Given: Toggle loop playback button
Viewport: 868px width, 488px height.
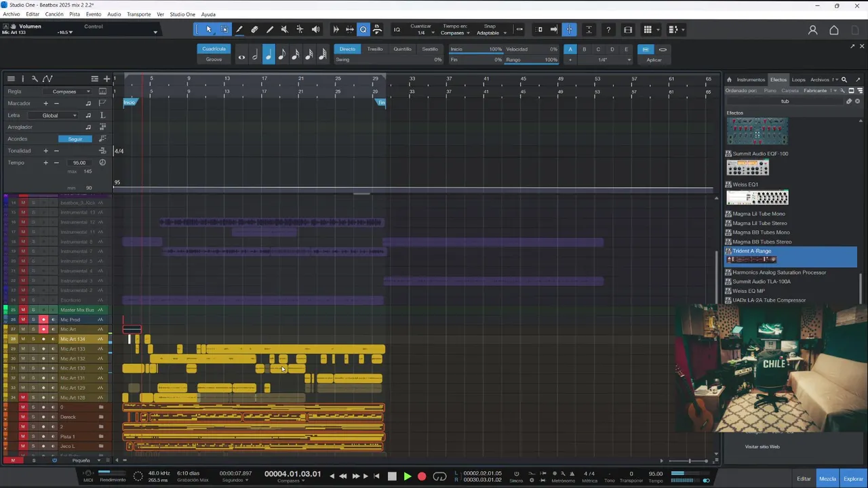Looking at the screenshot, I should [x=439, y=476].
